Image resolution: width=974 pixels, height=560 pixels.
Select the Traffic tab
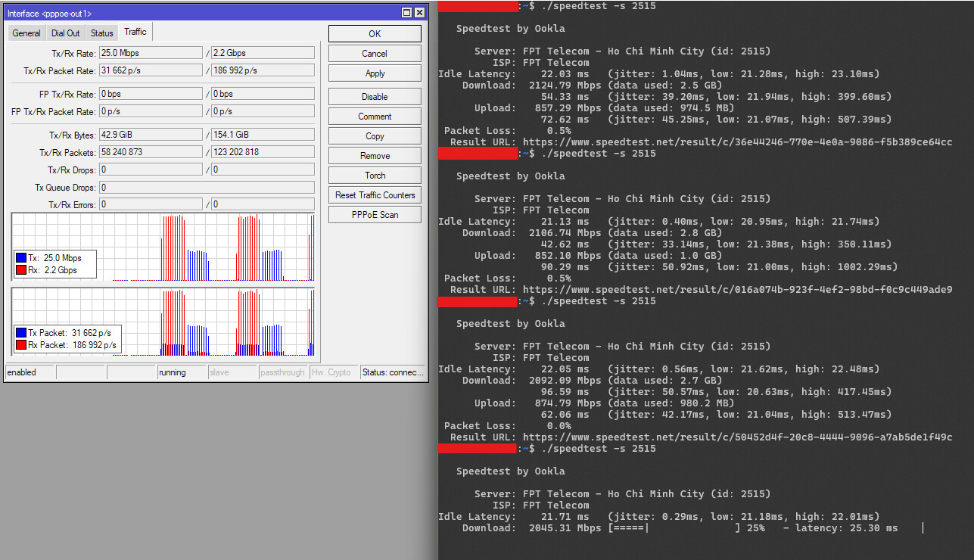tap(136, 32)
